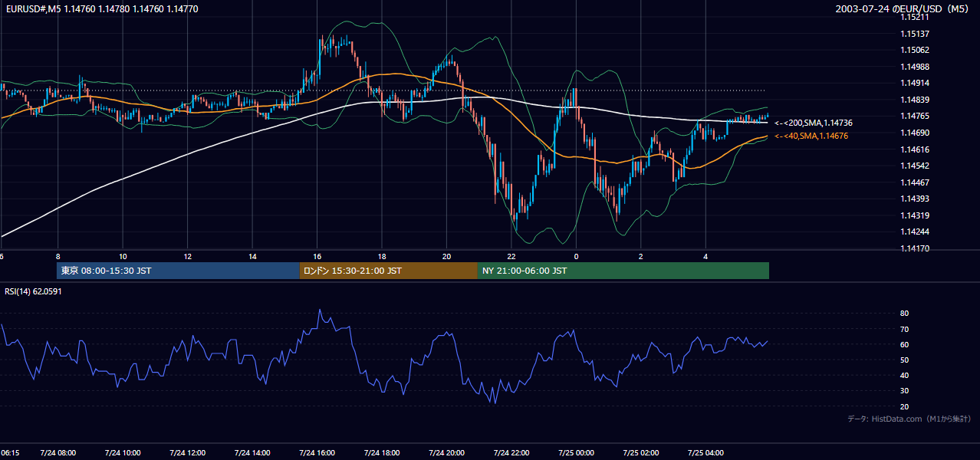Viewport: 980px width, 460px height.
Task: Click price level 1.15211 on the axis
Action: pos(914,17)
